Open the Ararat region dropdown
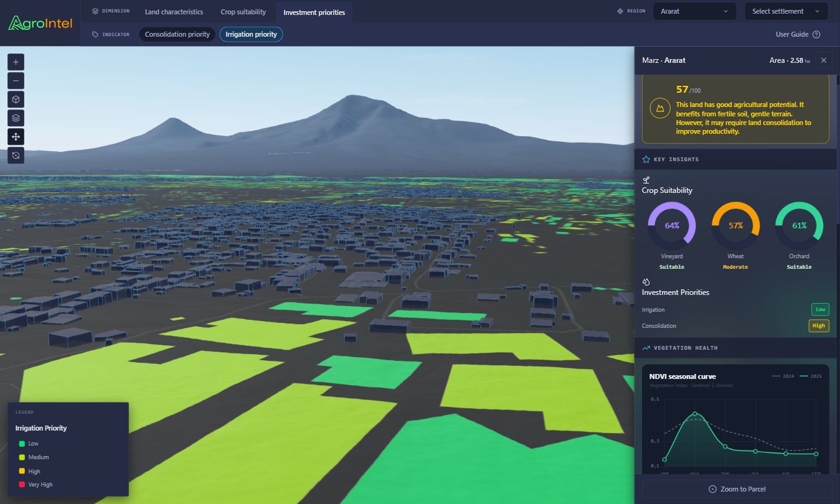840x504 pixels. click(x=696, y=11)
